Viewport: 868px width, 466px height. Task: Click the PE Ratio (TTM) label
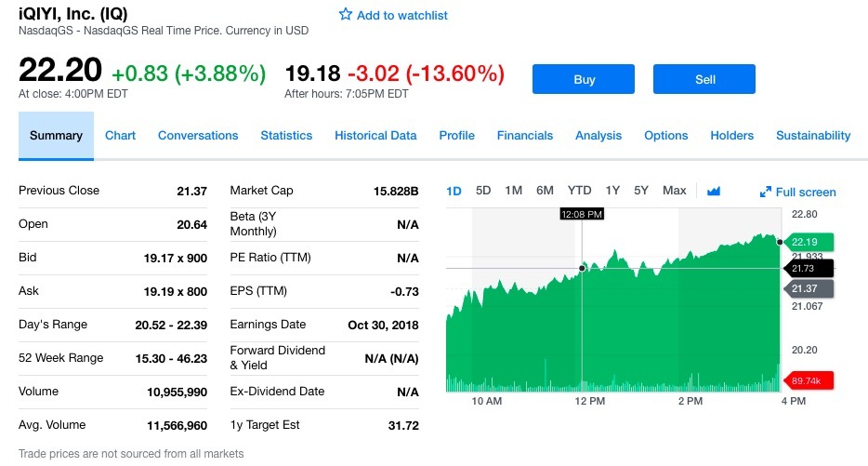(x=270, y=258)
